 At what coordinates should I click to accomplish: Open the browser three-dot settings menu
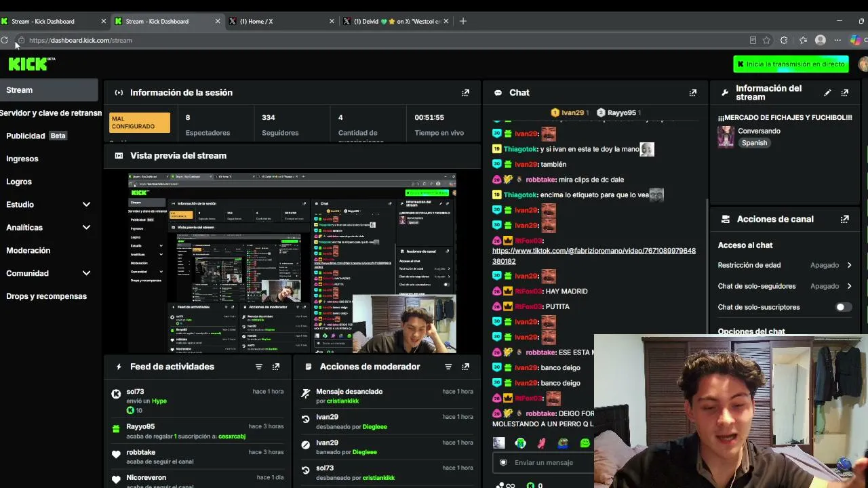(x=838, y=41)
